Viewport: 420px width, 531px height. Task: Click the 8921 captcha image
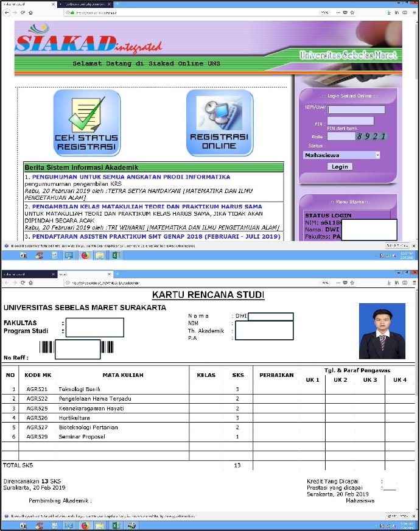tap(371, 136)
